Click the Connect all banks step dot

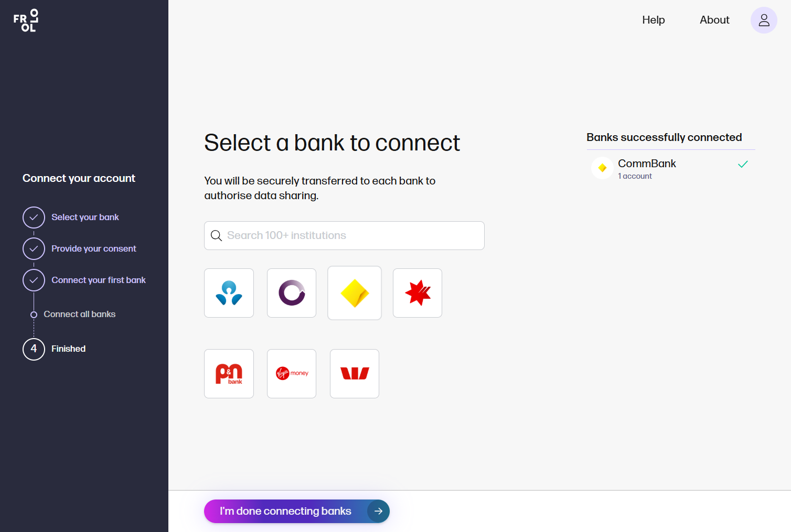(x=34, y=314)
